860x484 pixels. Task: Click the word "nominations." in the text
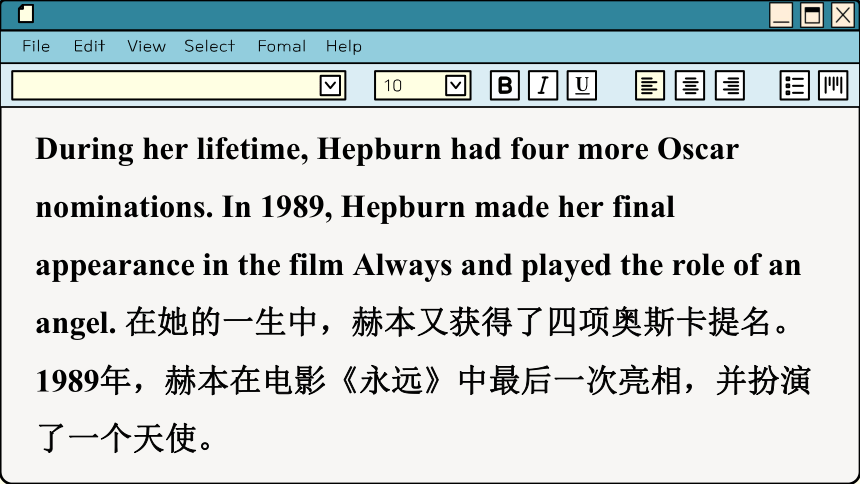click(125, 207)
